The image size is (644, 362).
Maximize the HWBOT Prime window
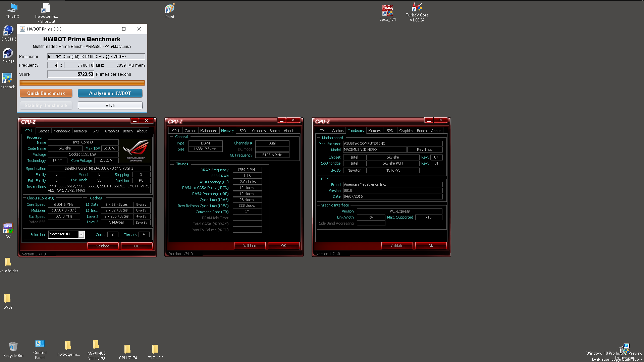coord(124,29)
